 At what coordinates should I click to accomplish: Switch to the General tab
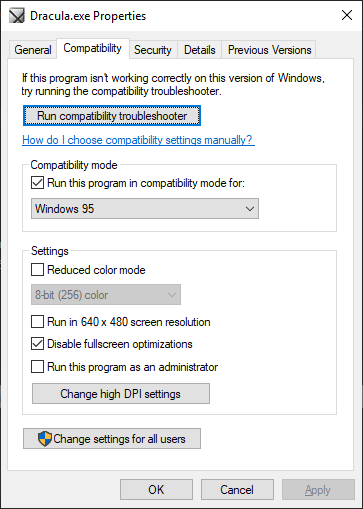(x=33, y=50)
